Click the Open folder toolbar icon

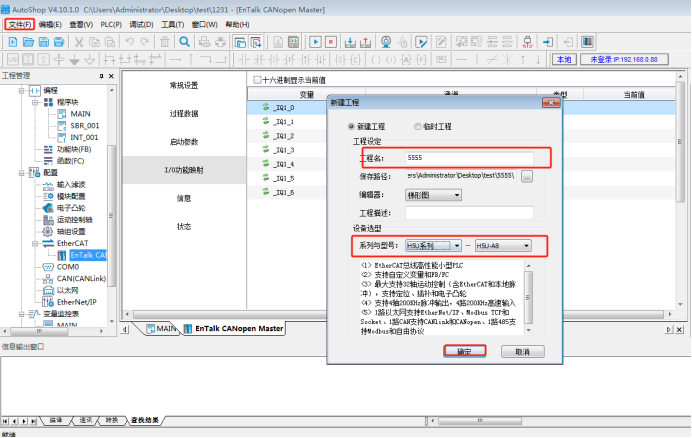[x=28, y=42]
